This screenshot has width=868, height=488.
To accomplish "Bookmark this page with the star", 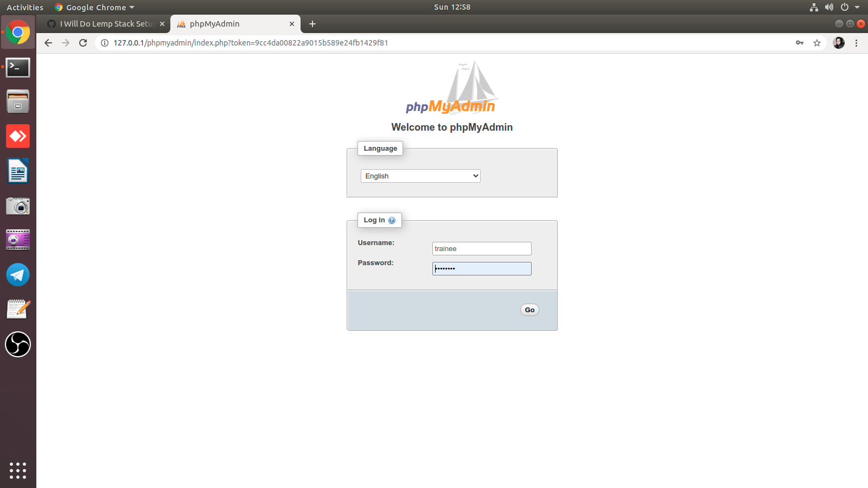I will click(x=817, y=43).
